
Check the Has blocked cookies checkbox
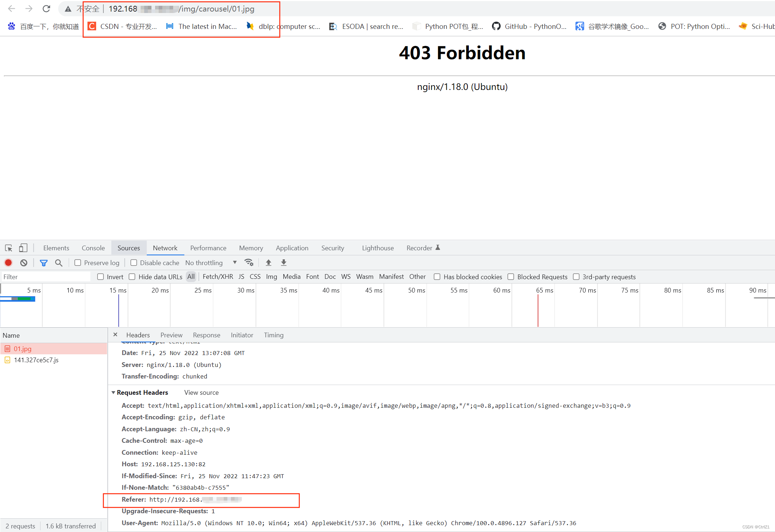point(437,277)
